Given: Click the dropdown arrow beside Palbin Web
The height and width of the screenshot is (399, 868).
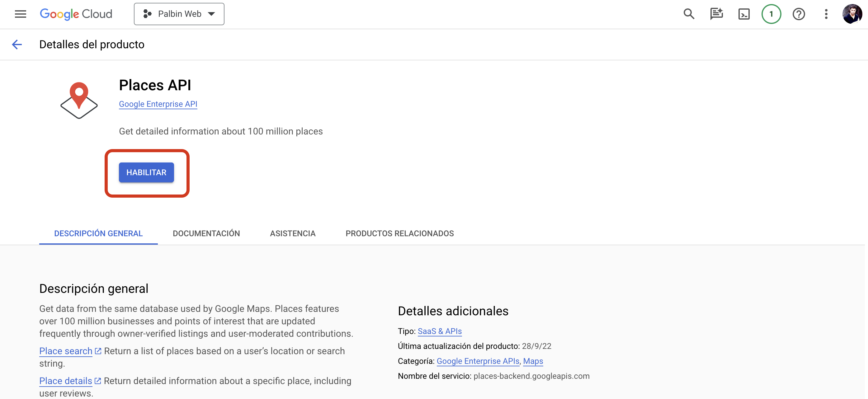Looking at the screenshot, I should point(212,14).
